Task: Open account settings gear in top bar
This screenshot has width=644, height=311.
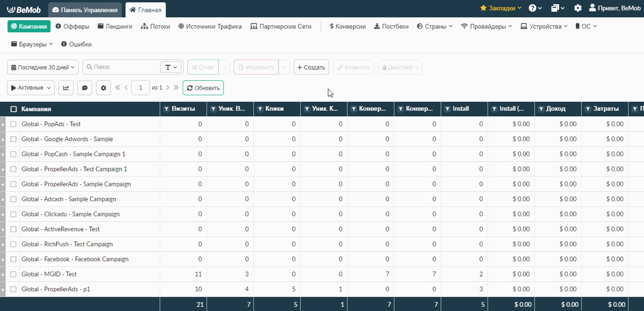Action: (578, 8)
